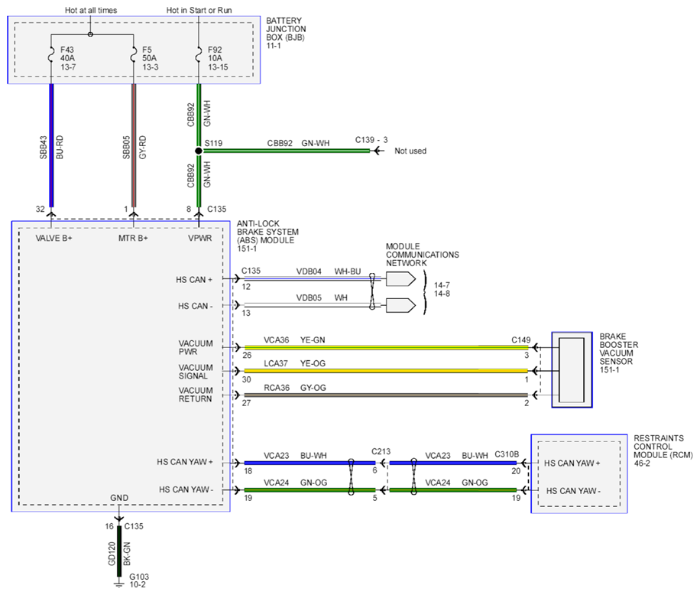
Task: Click the G103 ground symbol
Action: [x=118, y=584]
